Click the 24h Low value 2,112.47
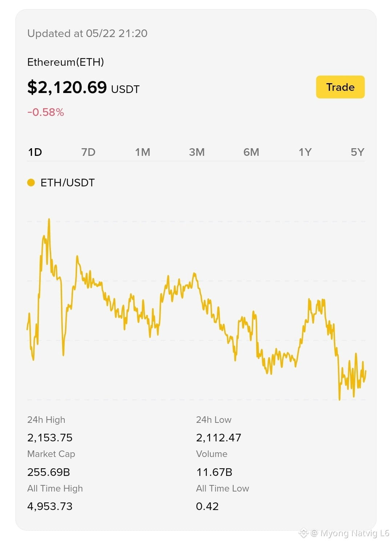This screenshot has width=392, height=542. [x=218, y=437]
